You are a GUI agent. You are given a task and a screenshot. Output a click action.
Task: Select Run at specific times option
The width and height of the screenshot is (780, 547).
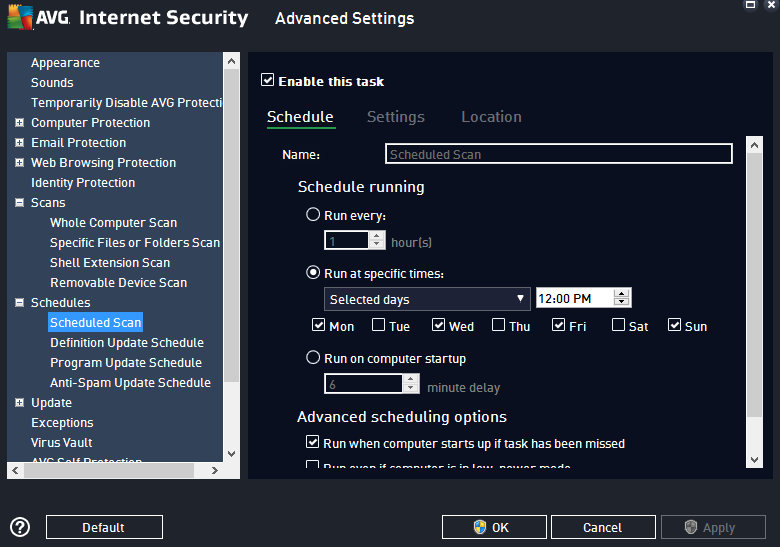point(313,273)
